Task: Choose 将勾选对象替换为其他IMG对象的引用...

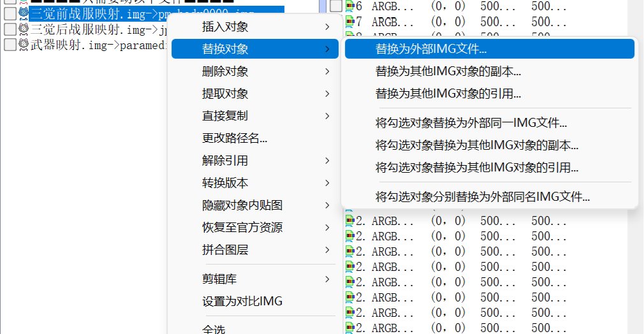Action: (x=477, y=168)
